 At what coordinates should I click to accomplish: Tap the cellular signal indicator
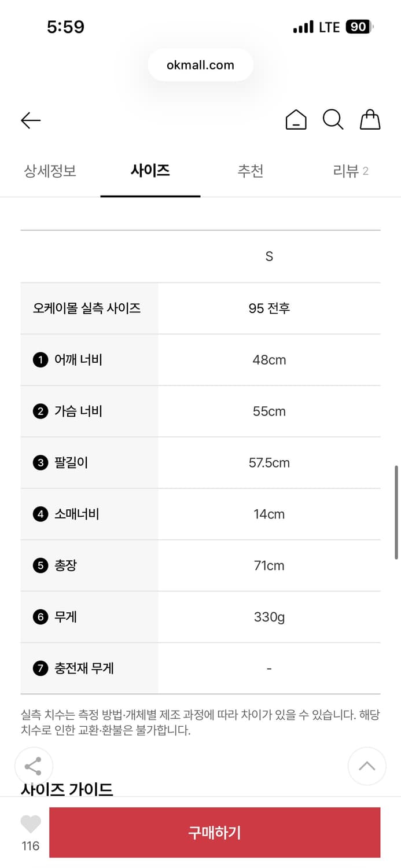point(303,26)
